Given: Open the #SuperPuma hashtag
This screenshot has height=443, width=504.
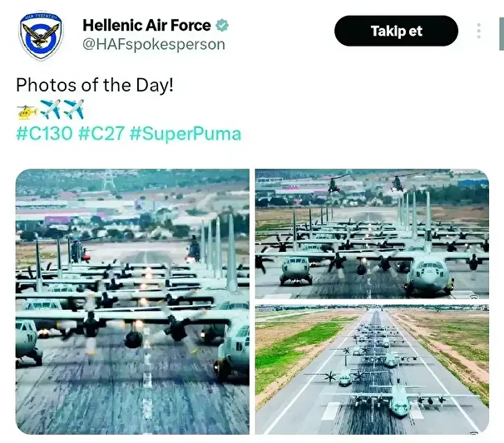Looking at the screenshot, I should coord(185,134).
